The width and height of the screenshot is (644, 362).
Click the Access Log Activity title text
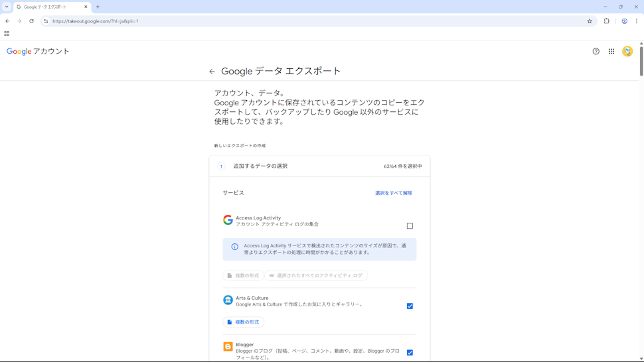click(x=258, y=218)
